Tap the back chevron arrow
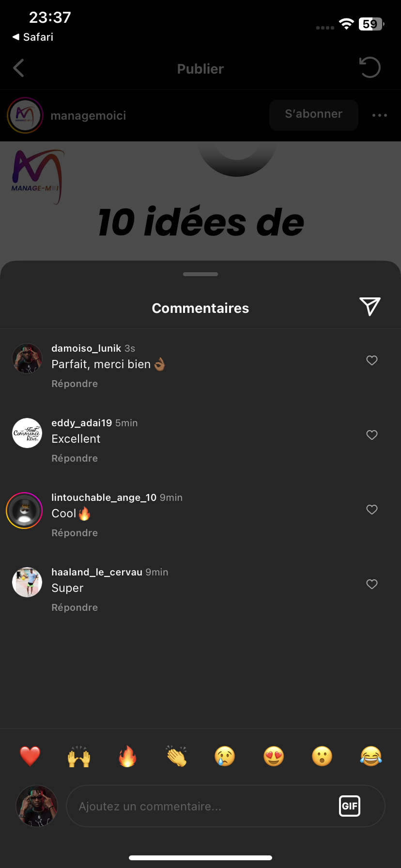This screenshot has width=401, height=868. click(19, 68)
